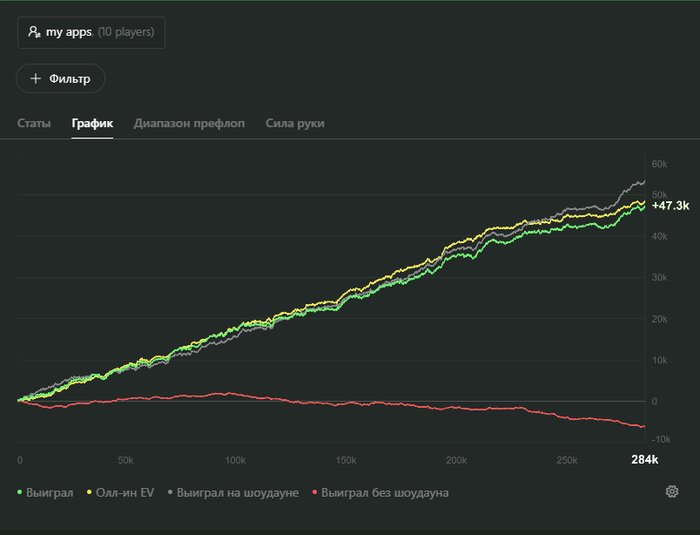Select the График tab

click(92, 123)
